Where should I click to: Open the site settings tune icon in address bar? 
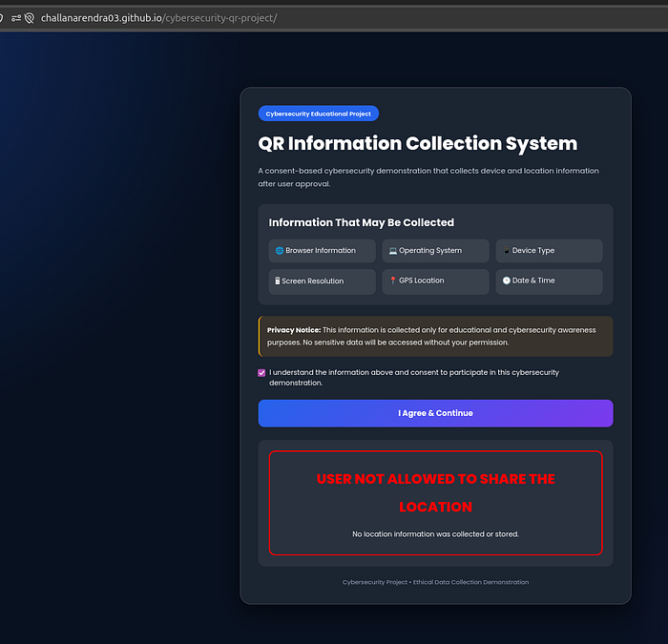16,18
